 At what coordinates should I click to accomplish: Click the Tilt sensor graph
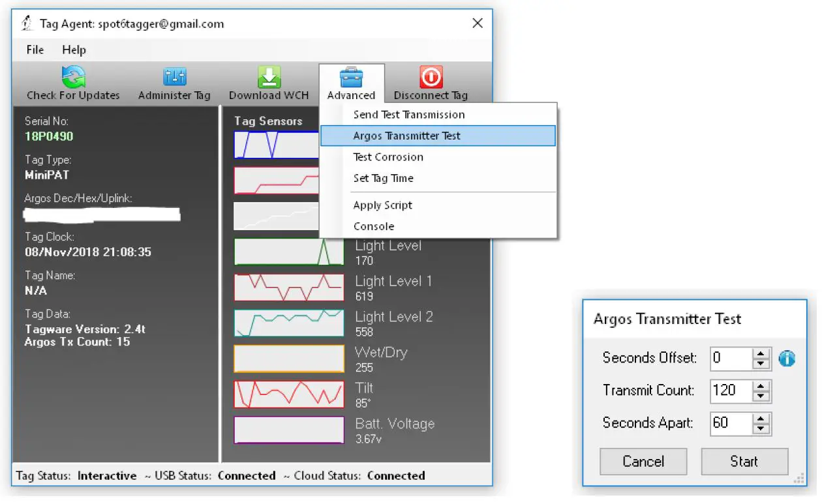[x=289, y=394]
